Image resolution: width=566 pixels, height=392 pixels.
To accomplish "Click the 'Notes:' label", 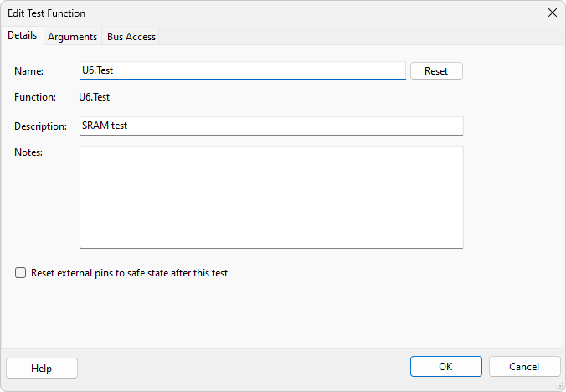I will coord(28,152).
